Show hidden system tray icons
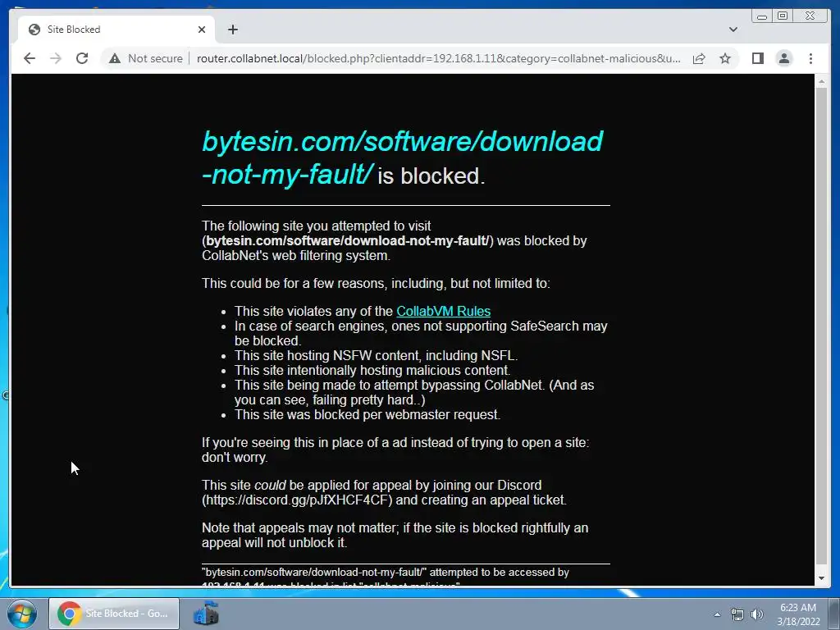840x630 pixels. [717, 614]
